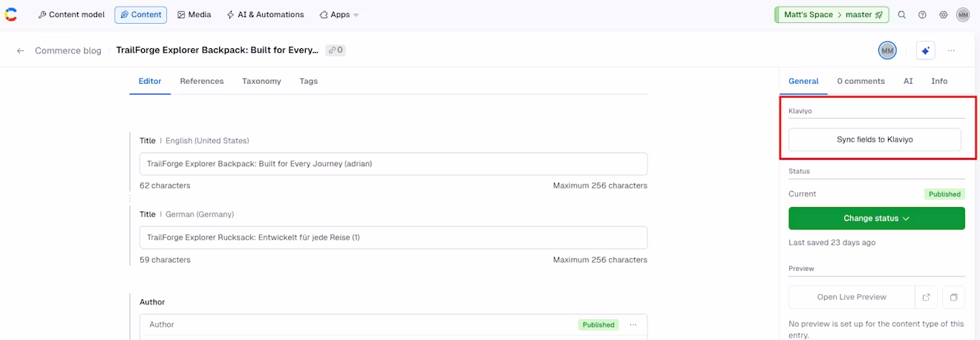This screenshot has height=340, width=980.
Task: Open Author entry card actions ellipsis
Action: 633,324
